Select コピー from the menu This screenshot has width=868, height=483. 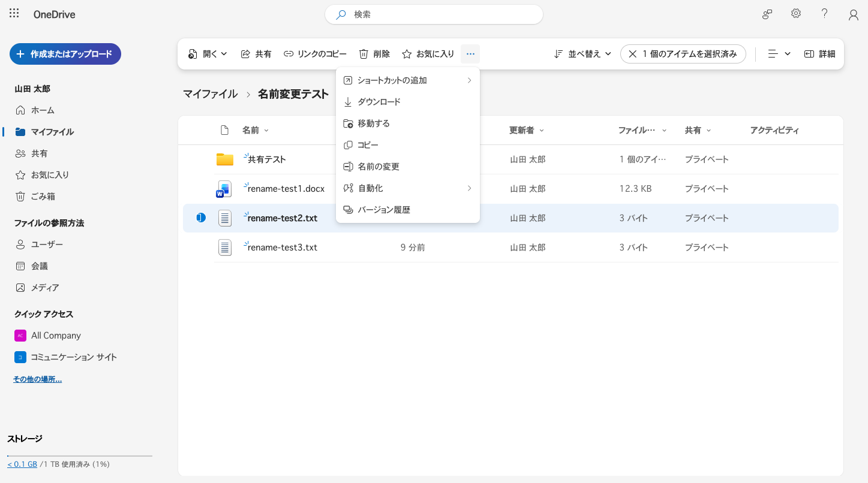pyautogui.click(x=408, y=145)
